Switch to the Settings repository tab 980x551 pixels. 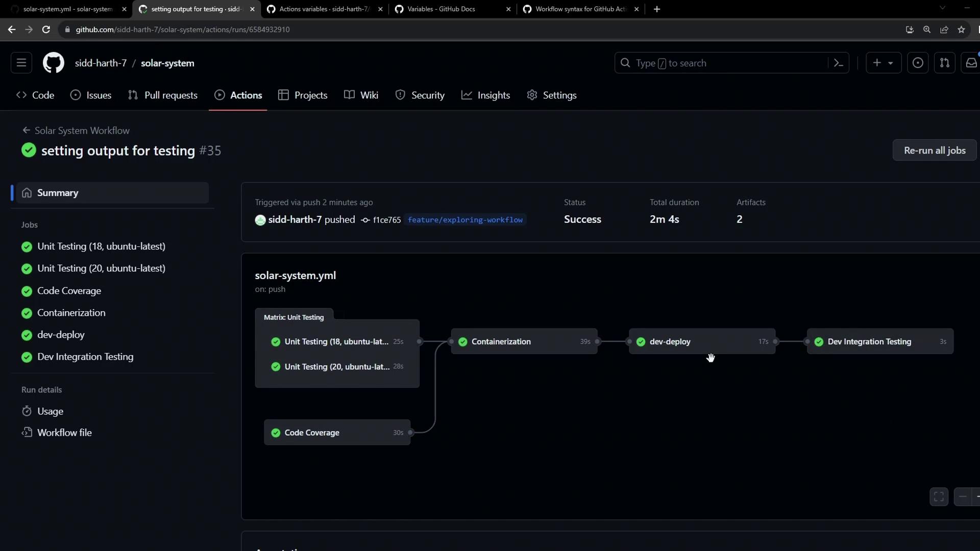[x=552, y=95]
